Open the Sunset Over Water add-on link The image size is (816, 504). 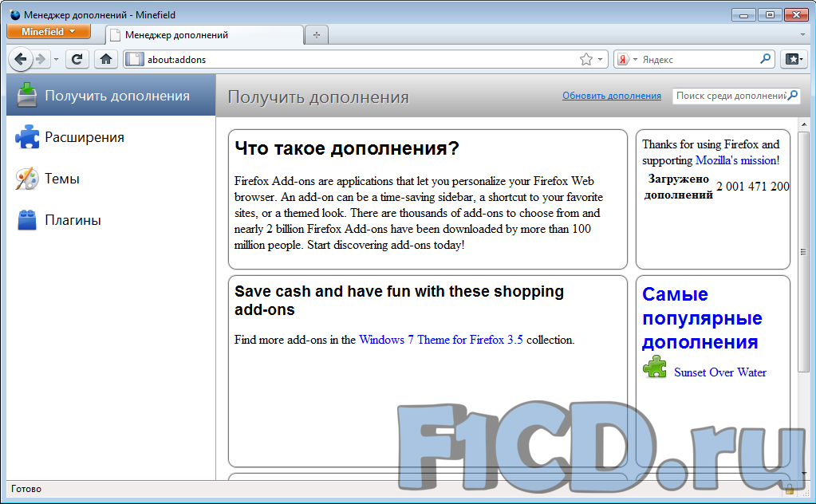pos(720,372)
